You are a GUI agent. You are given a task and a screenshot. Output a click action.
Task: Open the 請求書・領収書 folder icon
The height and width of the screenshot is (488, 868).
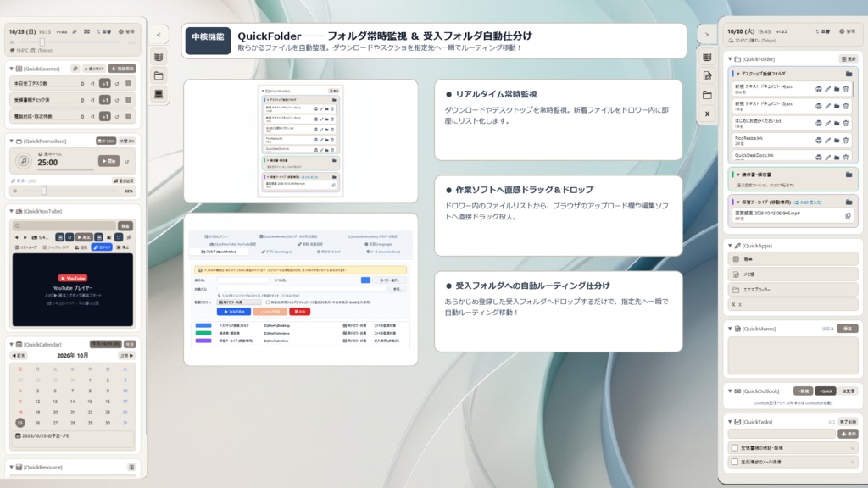point(849,175)
